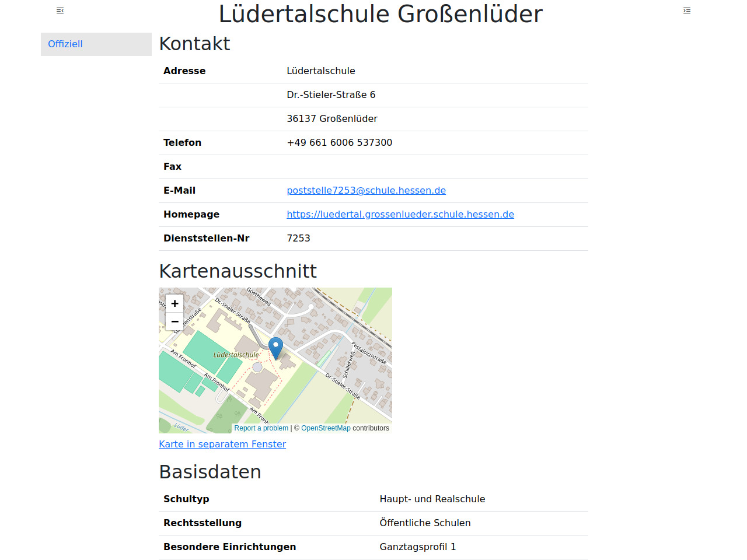Click the phone number +49 661 6006 537300
Screen dimensions: 747x560
tap(339, 143)
